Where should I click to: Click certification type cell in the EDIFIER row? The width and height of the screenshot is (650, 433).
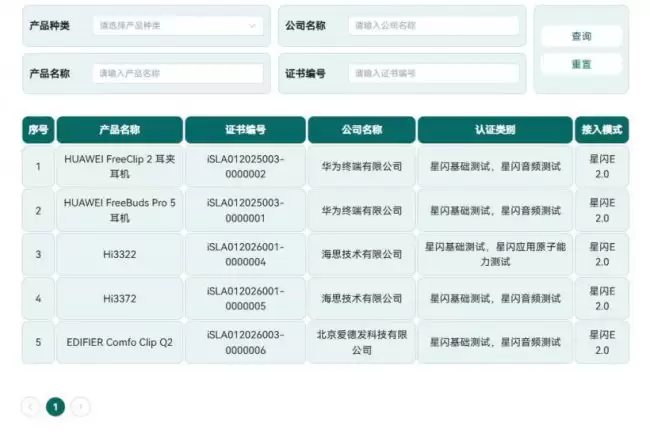pyautogui.click(x=495, y=342)
